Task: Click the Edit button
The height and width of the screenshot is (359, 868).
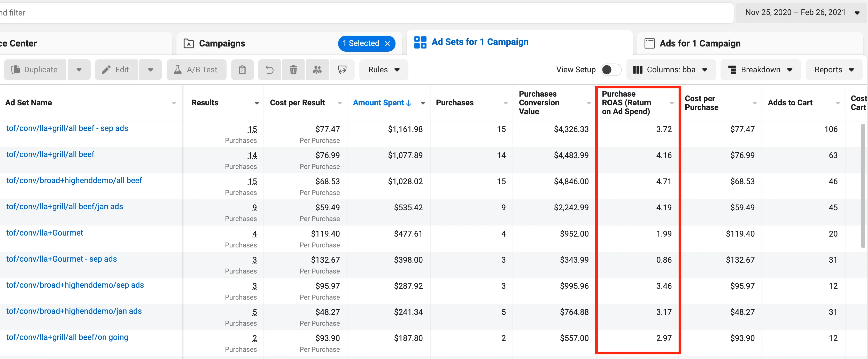Action: 116,70
